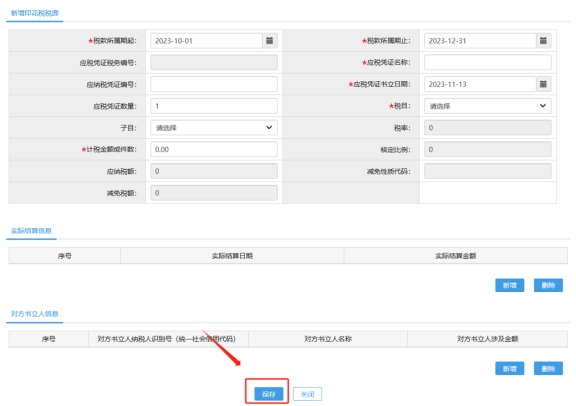The width and height of the screenshot is (576, 406).
Task: Click 删除 under 对方书立人信息
Action: click(x=548, y=369)
